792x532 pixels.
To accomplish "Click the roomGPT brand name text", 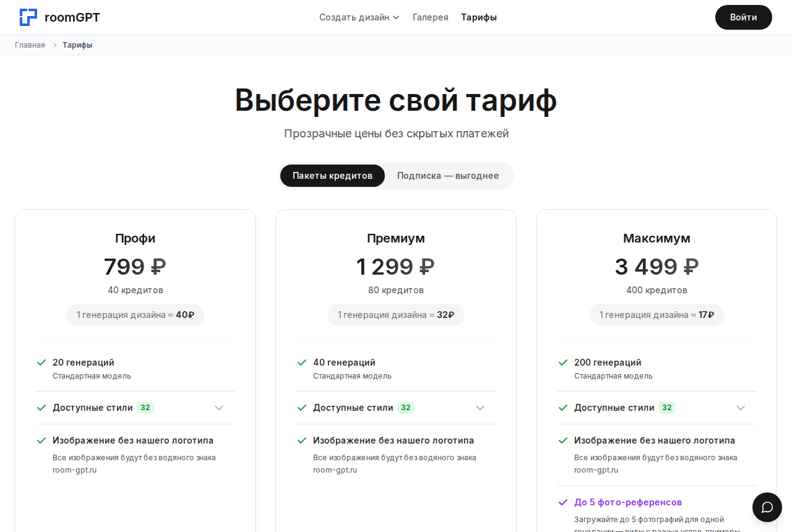I will (x=72, y=17).
